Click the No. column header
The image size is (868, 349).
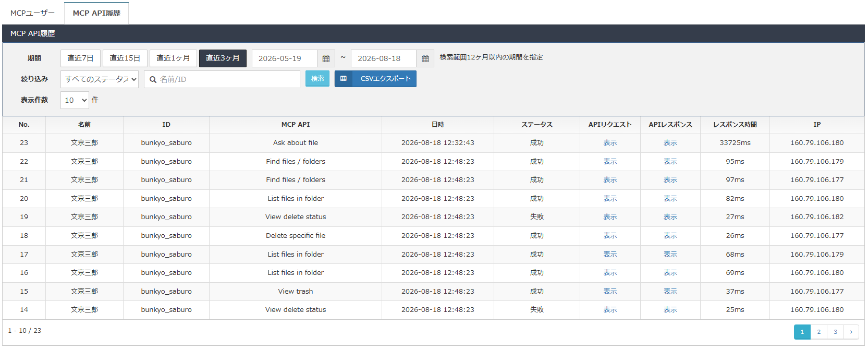24,125
